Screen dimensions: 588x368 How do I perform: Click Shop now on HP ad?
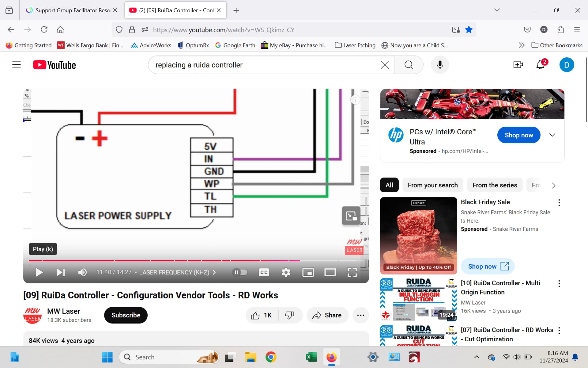click(519, 135)
